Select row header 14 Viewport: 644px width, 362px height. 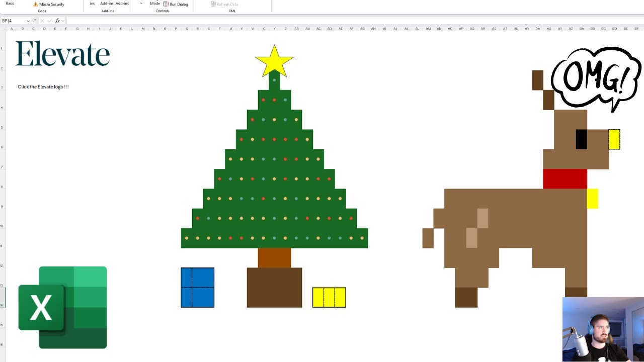[x=2, y=297]
